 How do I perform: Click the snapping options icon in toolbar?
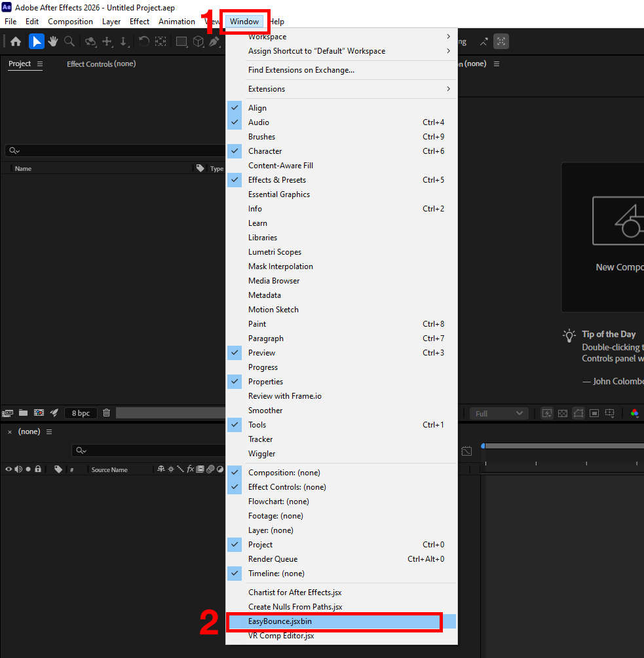501,41
